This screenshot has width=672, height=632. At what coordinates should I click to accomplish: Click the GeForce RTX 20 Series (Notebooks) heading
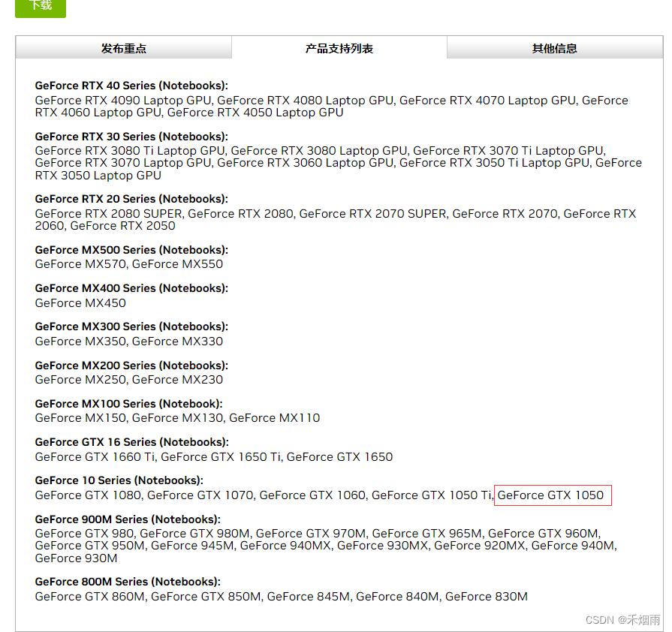131,199
